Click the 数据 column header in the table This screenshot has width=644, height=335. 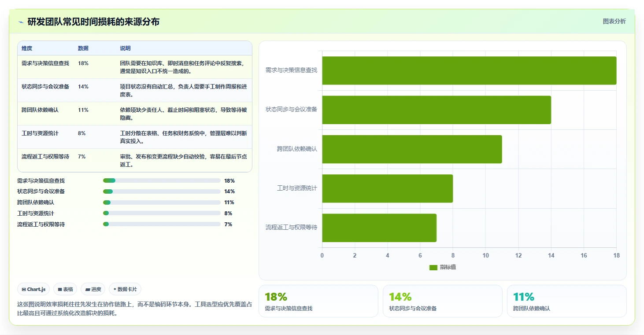pos(83,48)
